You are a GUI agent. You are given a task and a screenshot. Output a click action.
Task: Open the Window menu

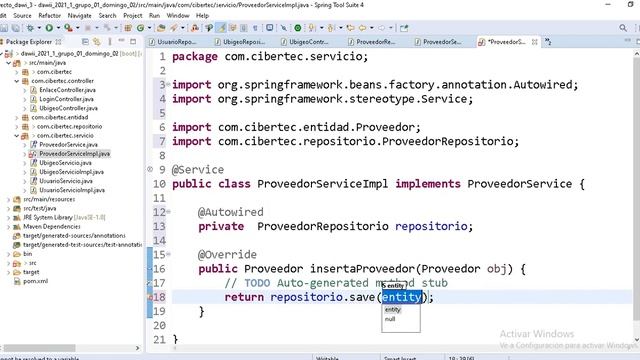[178, 16]
